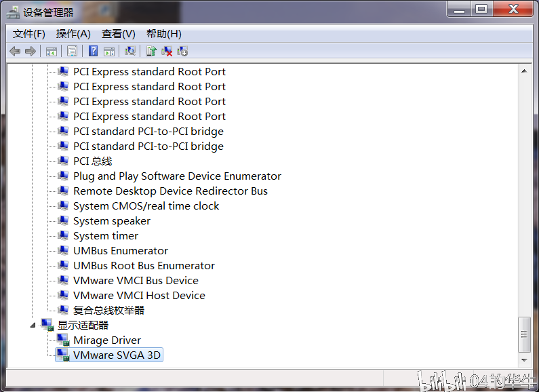Select UMBus Root Bus Enumerator
539x392 pixels.
pos(144,265)
